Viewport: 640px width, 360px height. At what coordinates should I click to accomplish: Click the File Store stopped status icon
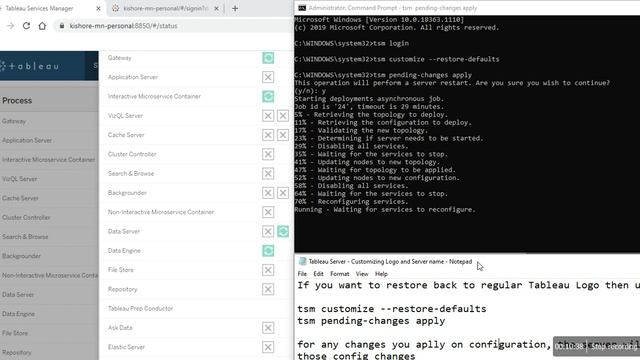[268, 270]
